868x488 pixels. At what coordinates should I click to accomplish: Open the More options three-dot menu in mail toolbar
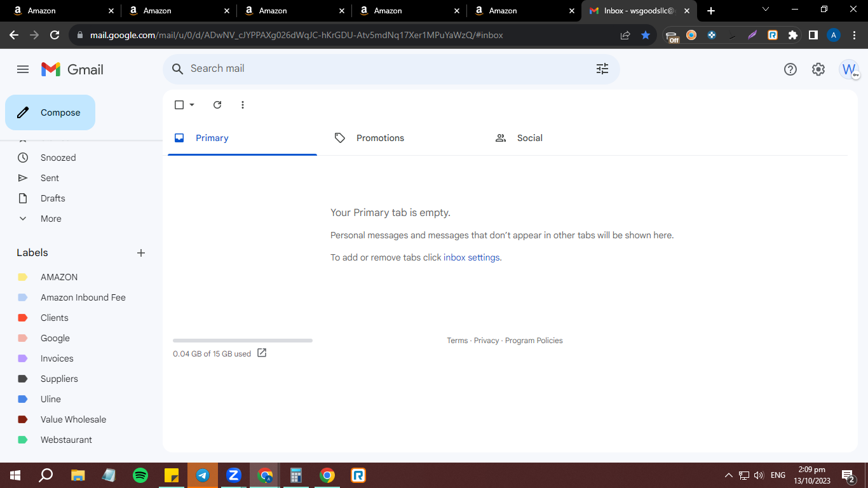(243, 105)
